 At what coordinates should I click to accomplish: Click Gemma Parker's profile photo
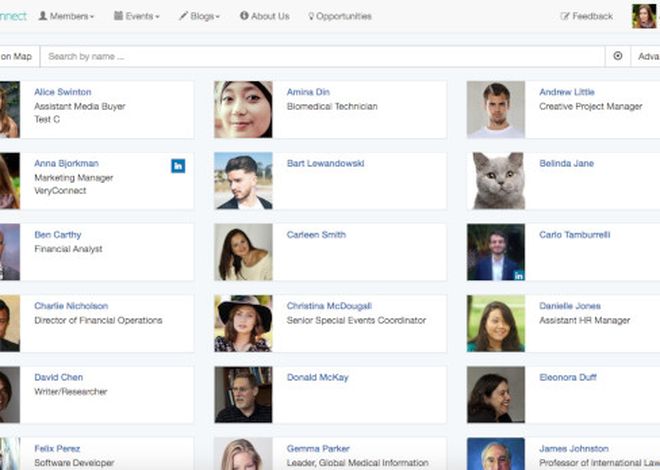243,454
